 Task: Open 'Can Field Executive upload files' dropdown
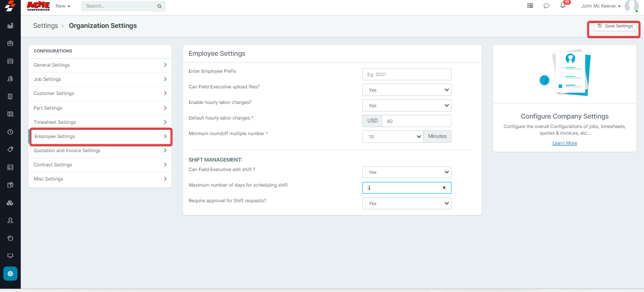[x=407, y=90]
